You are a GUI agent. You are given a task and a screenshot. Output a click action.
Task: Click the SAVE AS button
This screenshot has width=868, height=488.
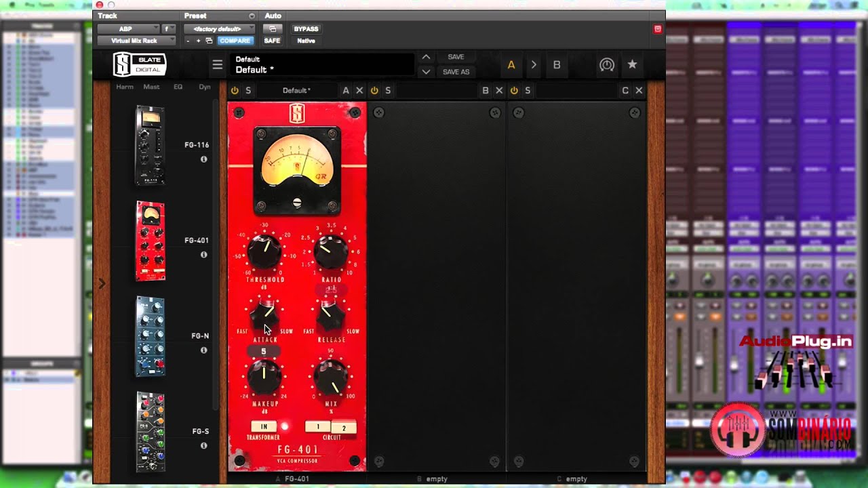pos(456,72)
